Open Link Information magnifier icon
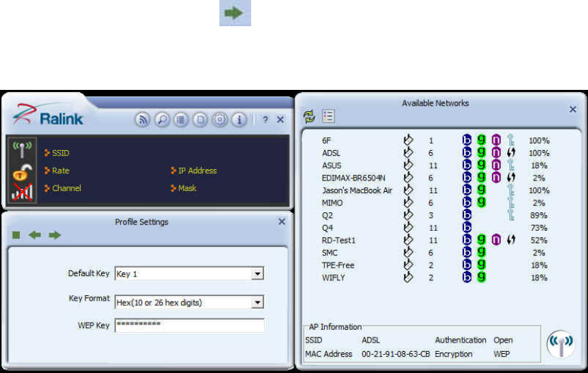 [162, 120]
